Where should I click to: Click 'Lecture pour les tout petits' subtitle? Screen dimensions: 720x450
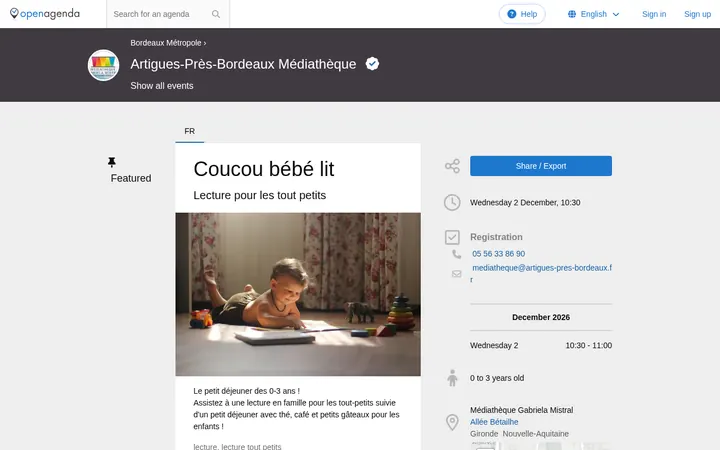coord(260,195)
